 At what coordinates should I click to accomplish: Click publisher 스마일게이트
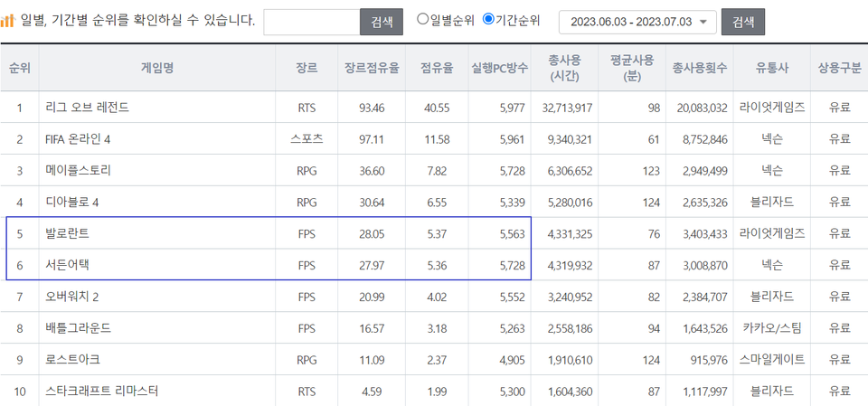click(x=771, y=360)
